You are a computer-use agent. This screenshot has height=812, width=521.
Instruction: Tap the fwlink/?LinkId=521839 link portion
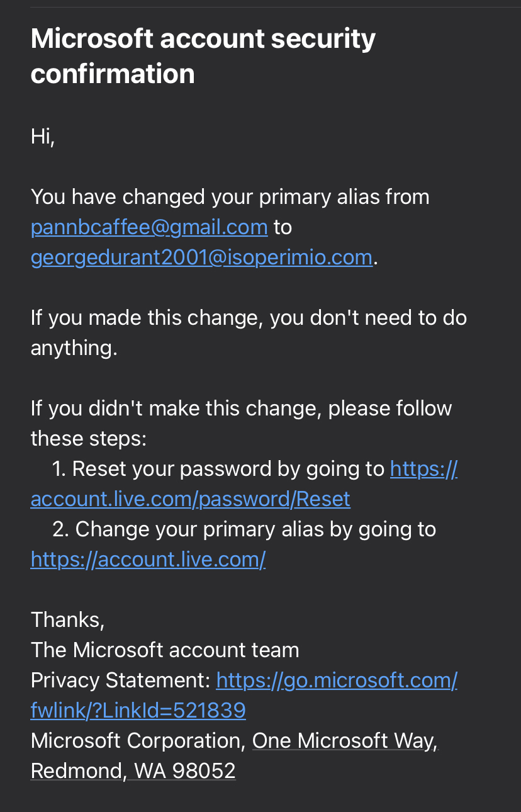pos(138,711)
